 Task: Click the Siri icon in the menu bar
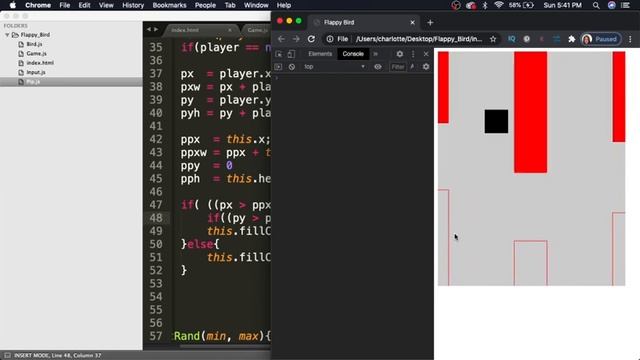click(611, 5)
